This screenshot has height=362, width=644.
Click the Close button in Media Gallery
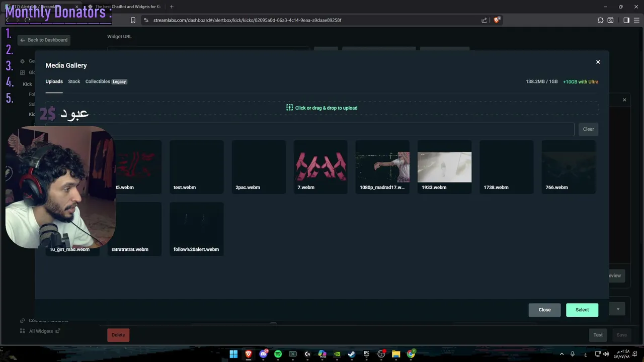[x=544, y=310]
